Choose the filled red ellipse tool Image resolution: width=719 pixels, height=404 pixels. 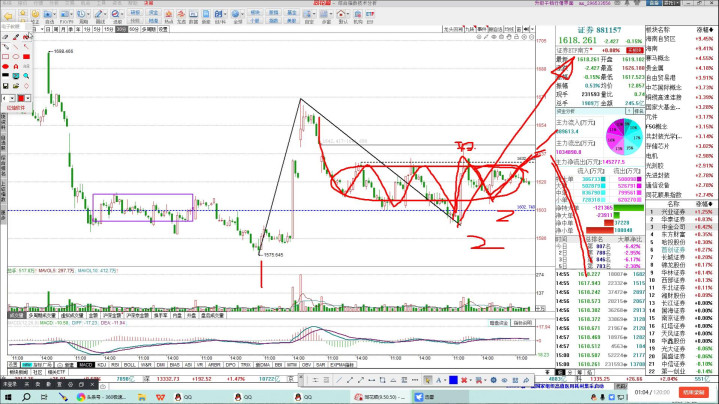coord(6,66)
